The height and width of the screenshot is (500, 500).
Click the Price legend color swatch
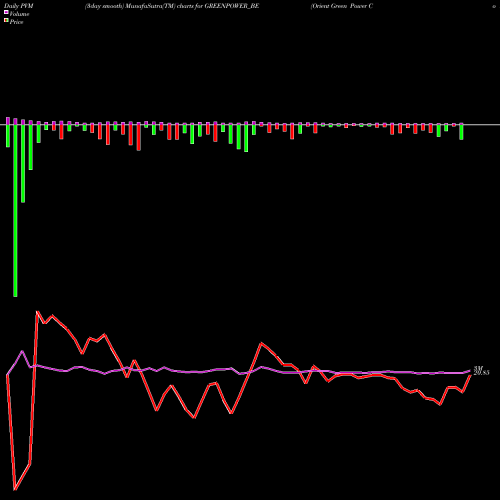[6, 20]
